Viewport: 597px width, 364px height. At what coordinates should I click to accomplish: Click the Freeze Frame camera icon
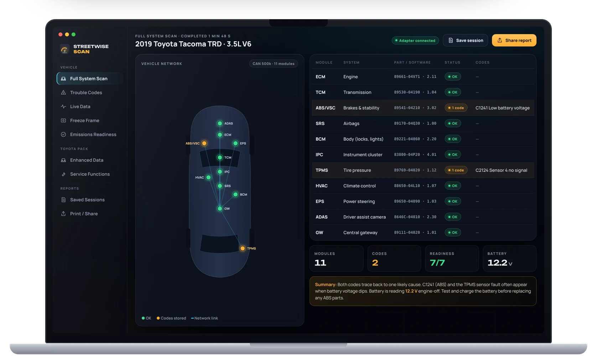(x=63, y=120)
